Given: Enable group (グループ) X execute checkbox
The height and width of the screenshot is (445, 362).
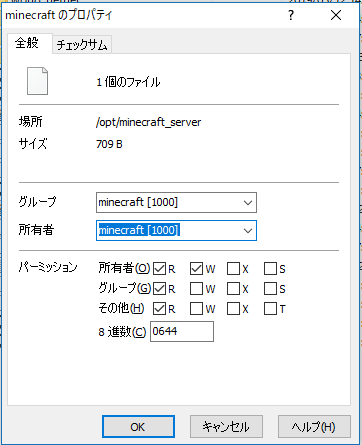Looking at the screenshot, I should pos(233,289).
